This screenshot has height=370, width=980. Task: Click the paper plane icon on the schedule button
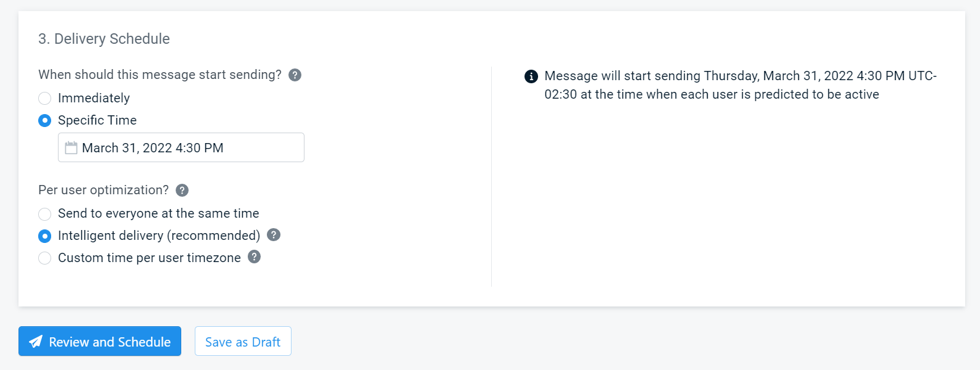pyautogui.click(x=36, y=341)
